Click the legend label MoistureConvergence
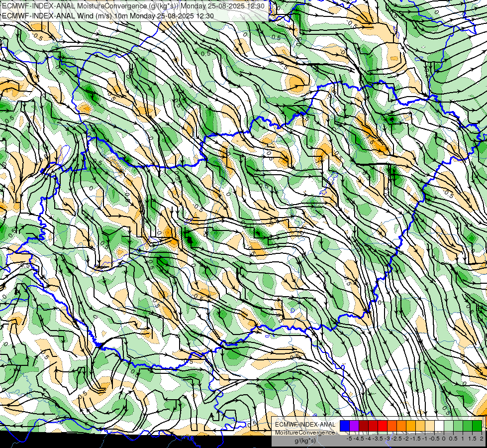 coord(305,433)
